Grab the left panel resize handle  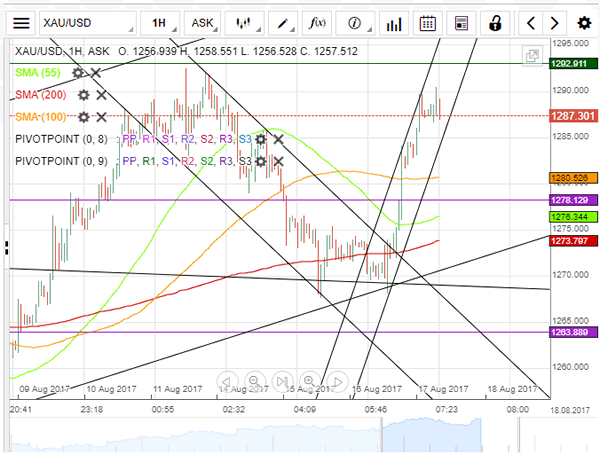6,248
